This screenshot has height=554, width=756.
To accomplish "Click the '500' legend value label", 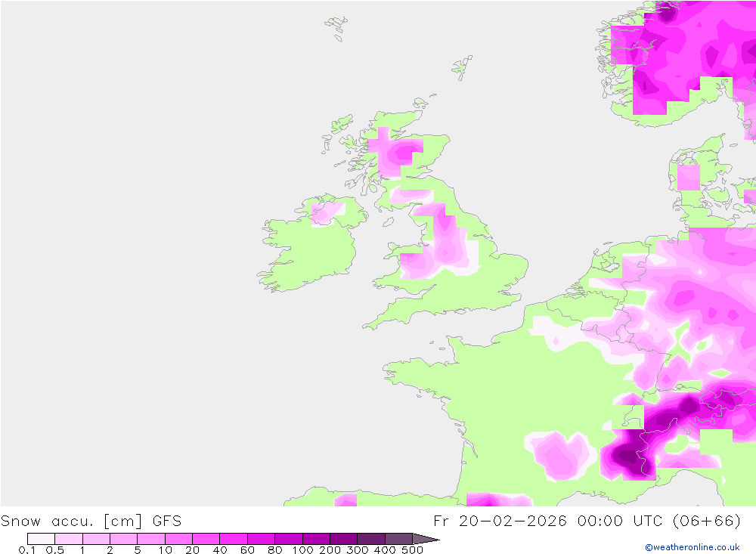I will (412, 550).
